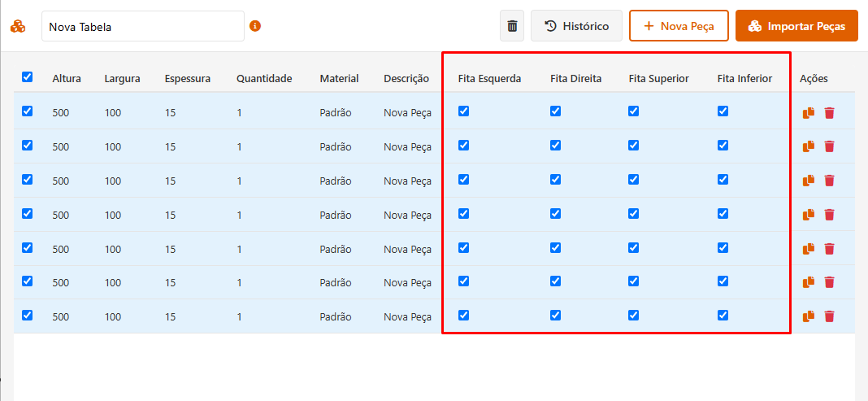Click the orange cubes icon at top left
868x401 pixels.
coord(18,26)
